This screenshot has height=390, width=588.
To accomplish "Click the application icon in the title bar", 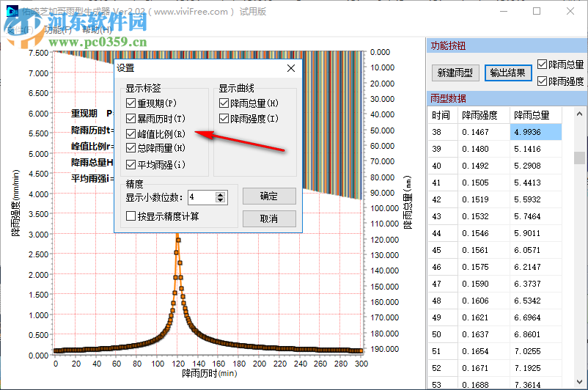I will point(12,12).
